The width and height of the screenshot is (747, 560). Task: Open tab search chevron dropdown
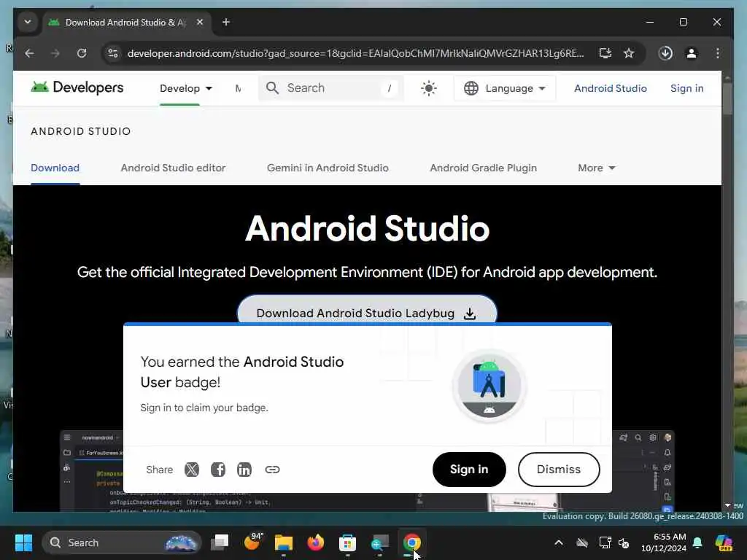(28, 22)
